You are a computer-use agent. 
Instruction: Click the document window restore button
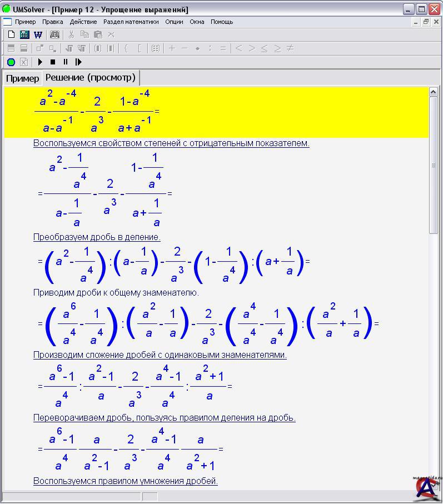(x=426, y=22)
